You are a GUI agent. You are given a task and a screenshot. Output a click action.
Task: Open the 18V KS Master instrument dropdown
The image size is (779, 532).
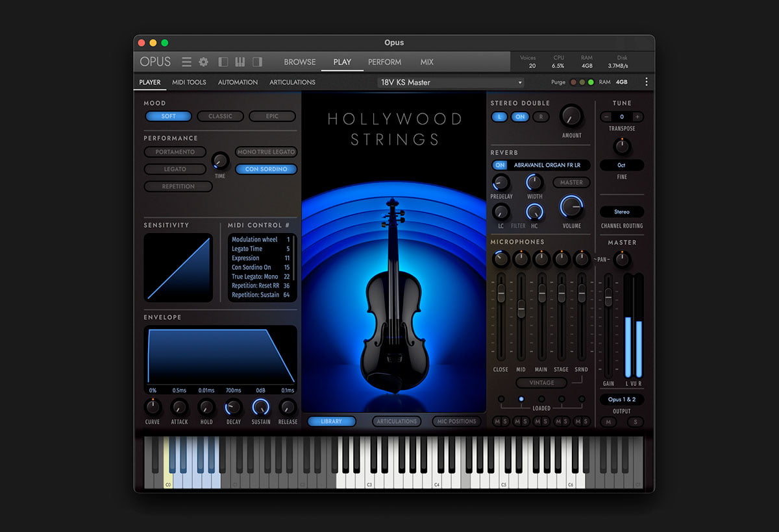click(451, 82)
